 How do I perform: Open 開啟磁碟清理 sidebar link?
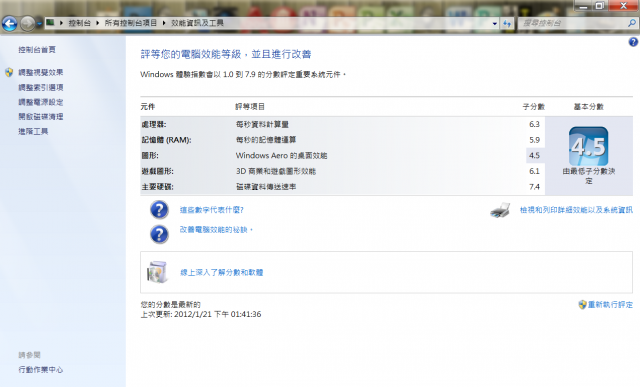click(x=40, y=117)
